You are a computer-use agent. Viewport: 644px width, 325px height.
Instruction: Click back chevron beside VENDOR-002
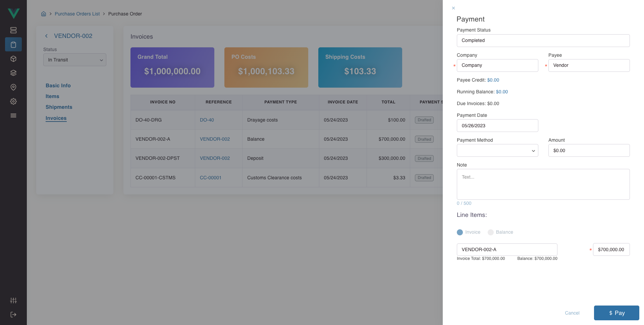[x=46, y=36]
